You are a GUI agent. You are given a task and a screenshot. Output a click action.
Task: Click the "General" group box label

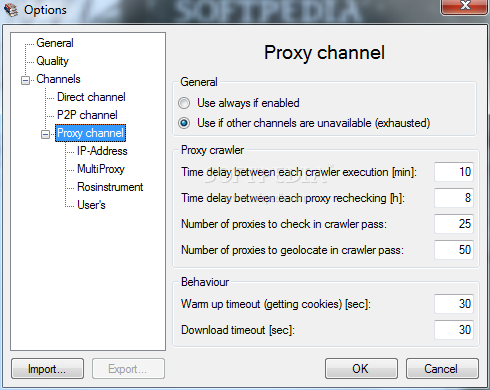[x=199, y=82]
